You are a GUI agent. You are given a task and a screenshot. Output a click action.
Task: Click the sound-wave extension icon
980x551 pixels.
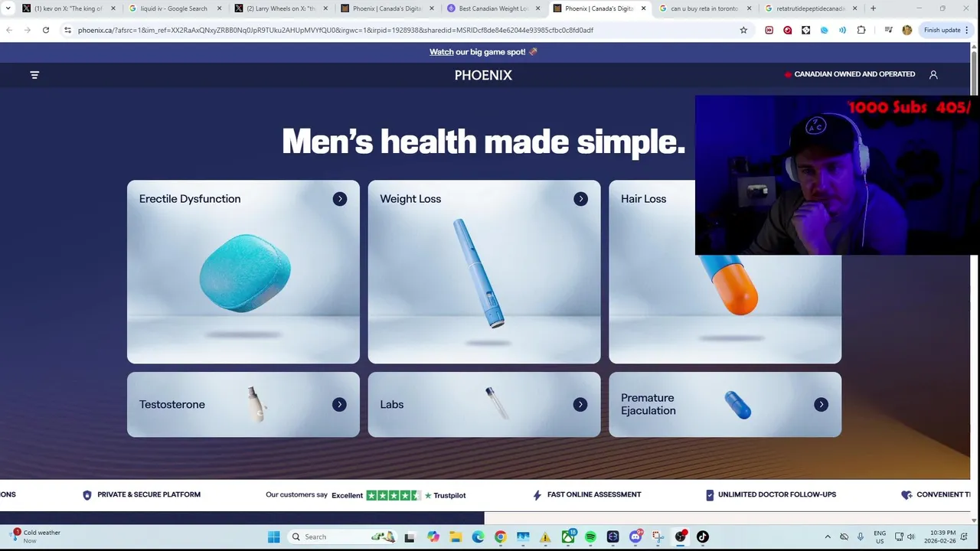point(842,30)
